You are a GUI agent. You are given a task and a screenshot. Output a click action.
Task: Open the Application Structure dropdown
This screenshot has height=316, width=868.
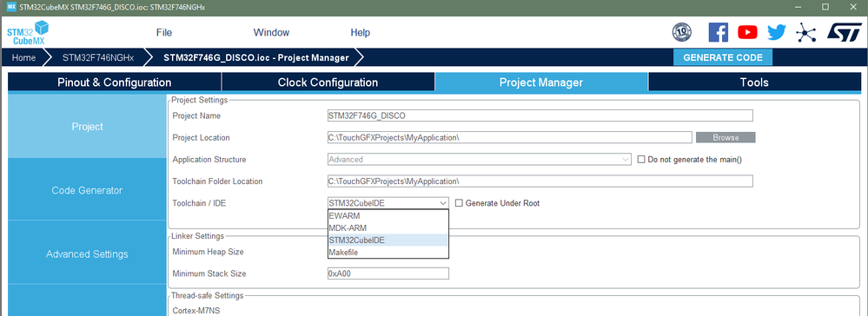(x=479, y=160)
